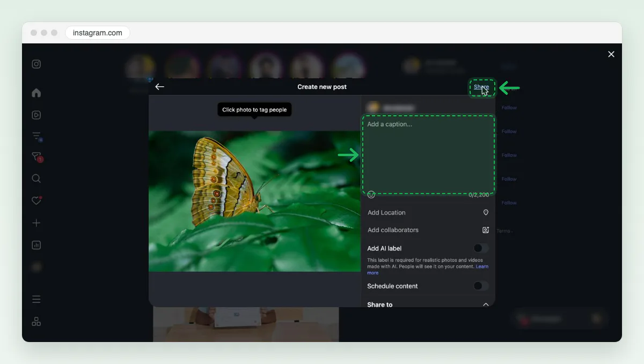Screen dimensions: 644x364
Task: Click Share to publish the post
Action: [x=481, y=87]
